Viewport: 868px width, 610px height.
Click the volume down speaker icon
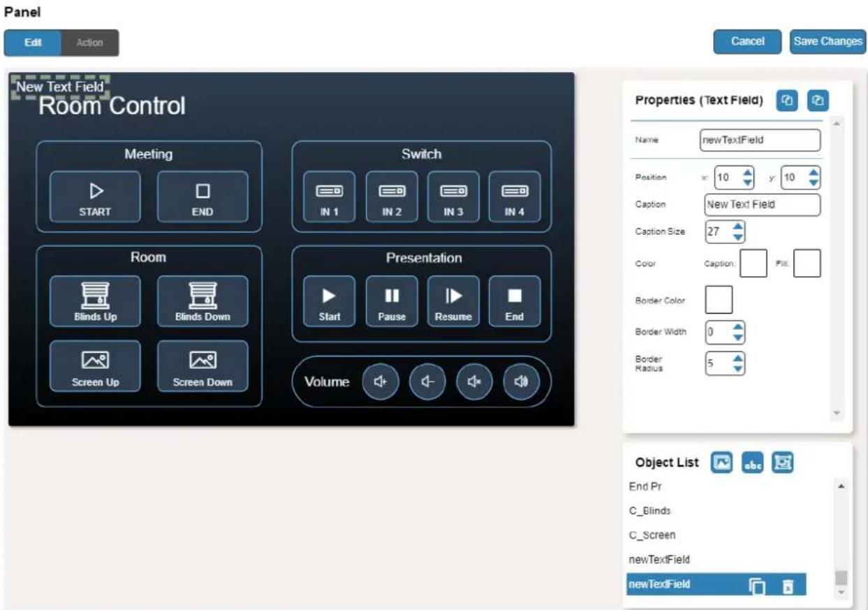coord(427,382)
